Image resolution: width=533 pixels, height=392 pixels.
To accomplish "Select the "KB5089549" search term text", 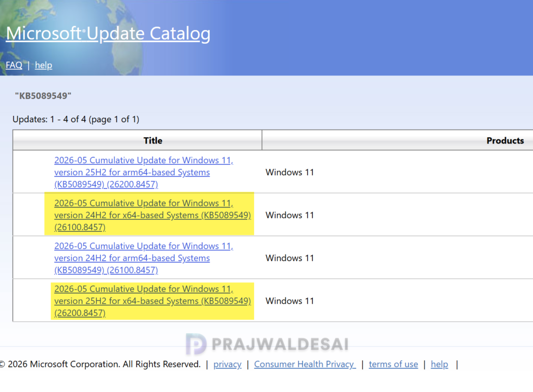I will point(43,96).
